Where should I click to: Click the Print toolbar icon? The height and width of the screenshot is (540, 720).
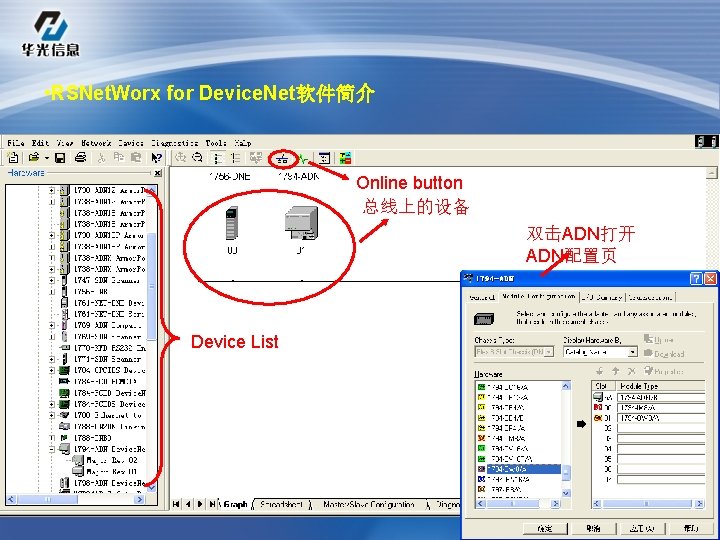[x=80, y=158]
